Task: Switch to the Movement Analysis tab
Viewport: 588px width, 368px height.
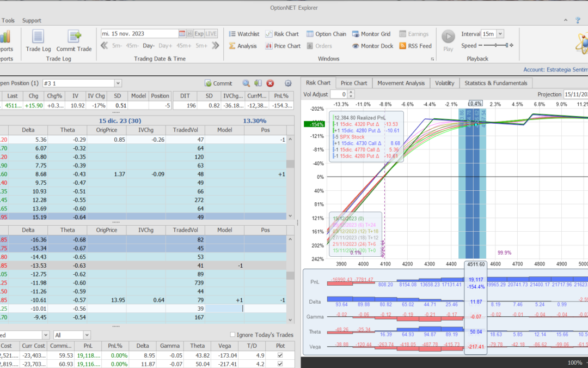Action: 401,83
